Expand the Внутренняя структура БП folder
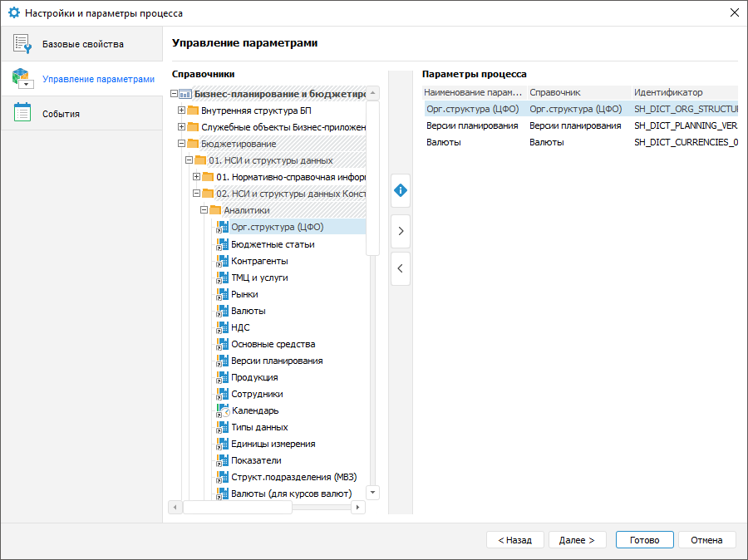Image resolution: width=748 pixels, height=560 pixels. tap(182, 111)
